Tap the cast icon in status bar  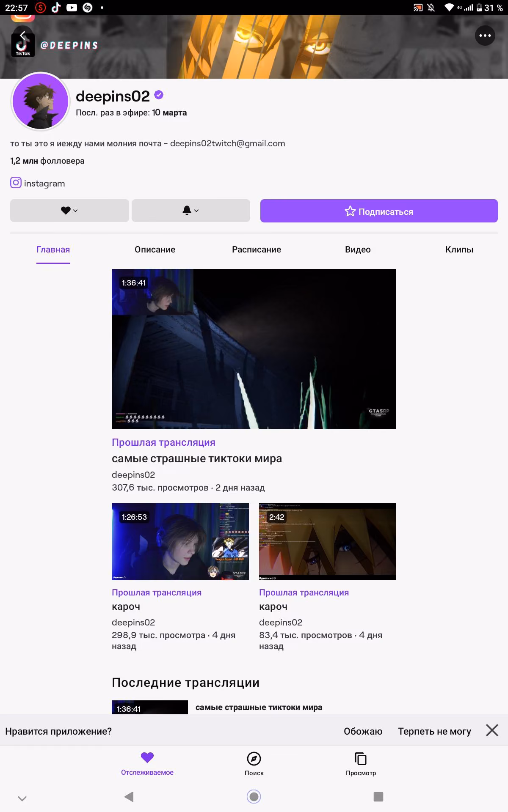point(418,8)
